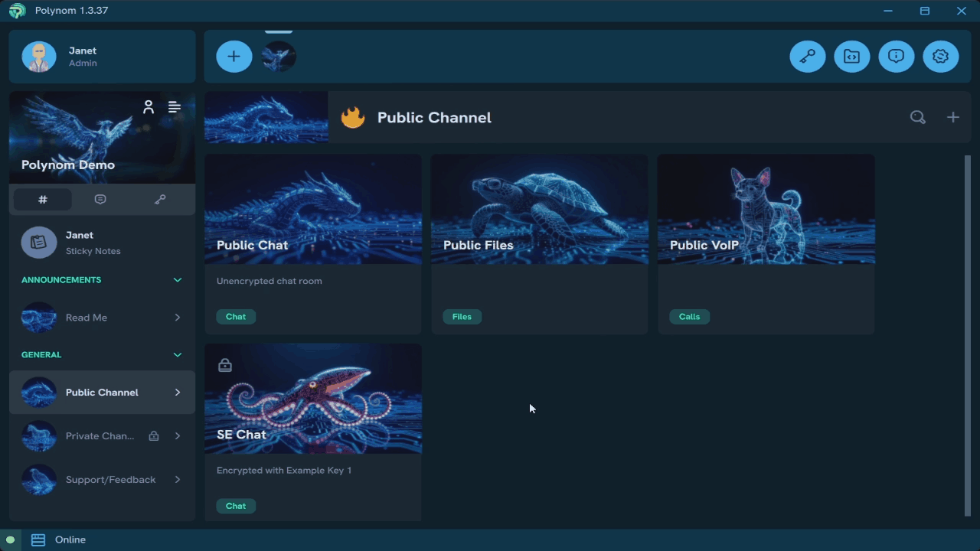Click the members person icon on server banner

tap(149, 107)
